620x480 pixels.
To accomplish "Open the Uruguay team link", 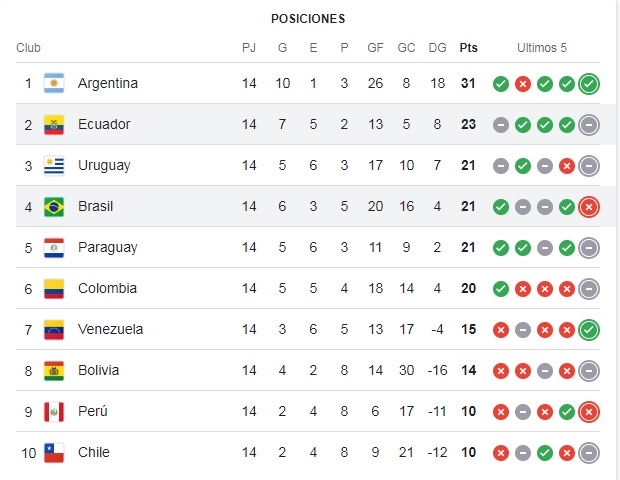I will [104, 165].
